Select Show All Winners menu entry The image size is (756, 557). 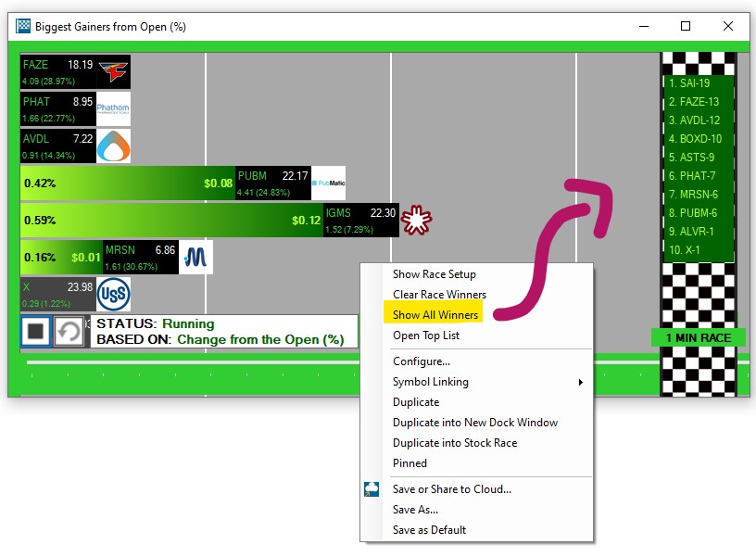[435, 315]
